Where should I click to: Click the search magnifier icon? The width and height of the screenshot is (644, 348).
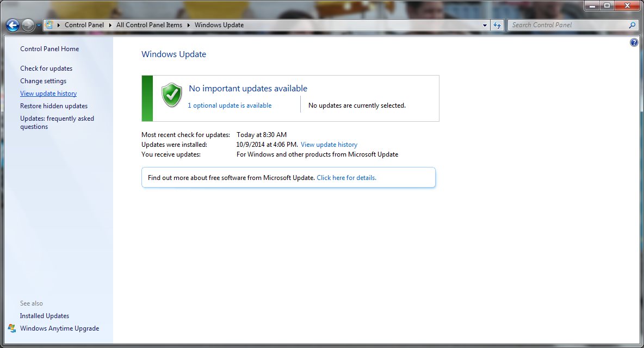click(x=632, y=25)
